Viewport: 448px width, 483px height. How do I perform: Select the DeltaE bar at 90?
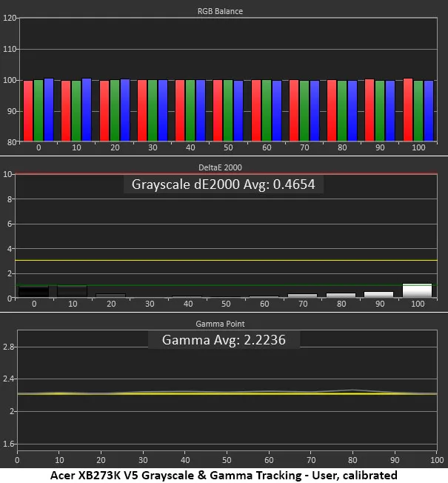click(379, 294)
